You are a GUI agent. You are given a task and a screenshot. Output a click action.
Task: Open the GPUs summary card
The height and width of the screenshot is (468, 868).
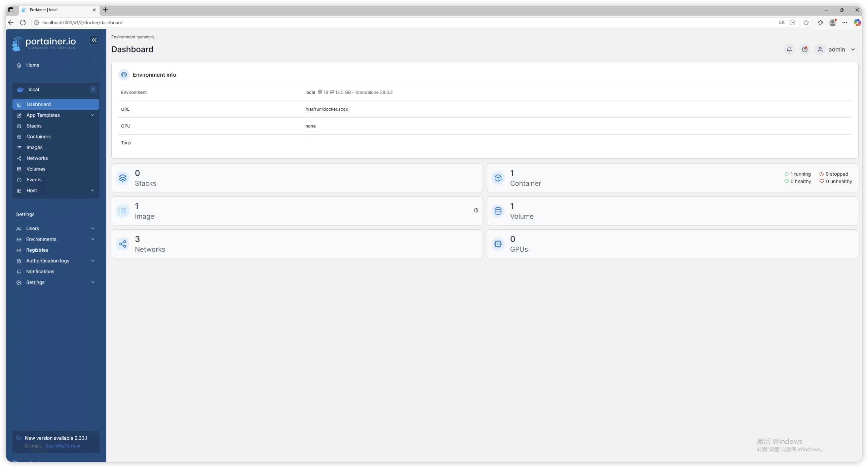(x=672, y=244)
